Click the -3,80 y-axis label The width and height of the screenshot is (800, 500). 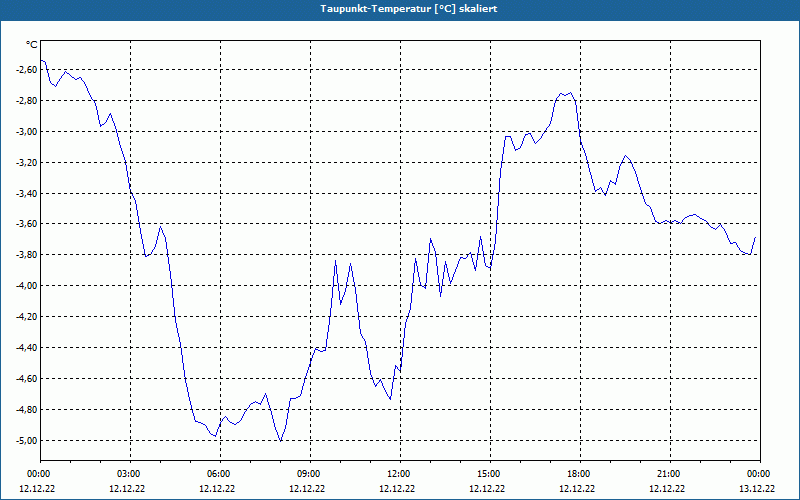click(27, 255)
